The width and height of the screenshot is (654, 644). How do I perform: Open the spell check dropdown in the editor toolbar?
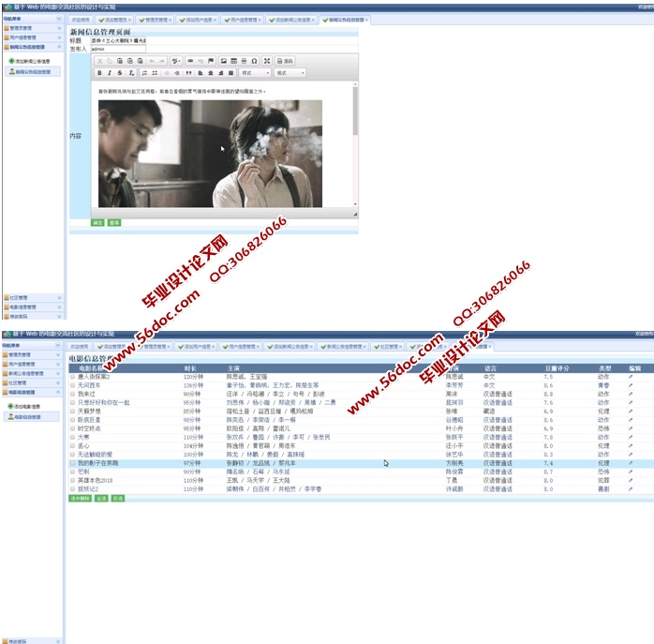pos(176,61)
